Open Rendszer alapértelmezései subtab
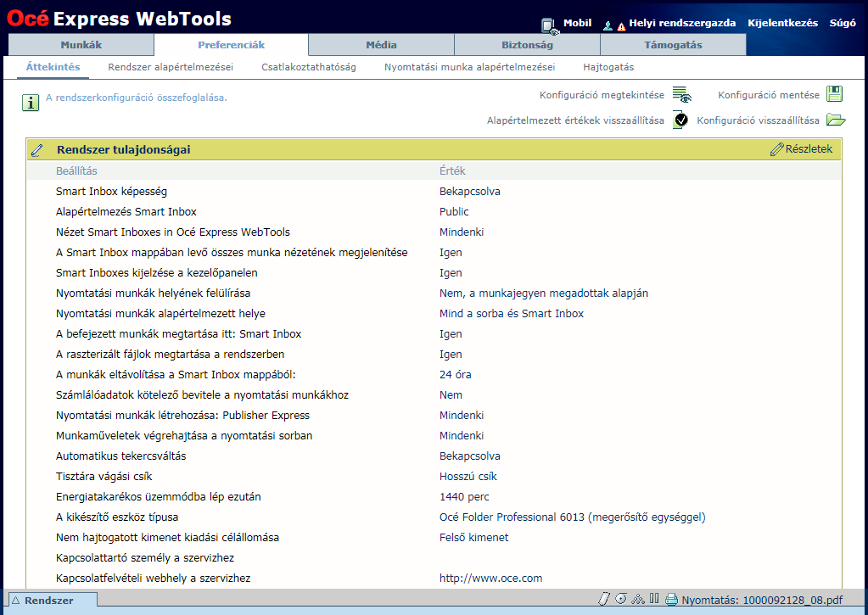 pyautogui.click(x=171, y=67)
